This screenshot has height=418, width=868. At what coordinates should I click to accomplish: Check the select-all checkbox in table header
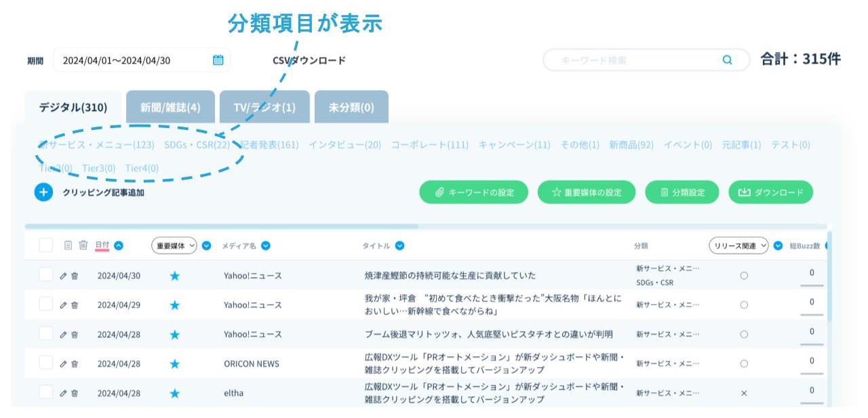pos(45,245)
